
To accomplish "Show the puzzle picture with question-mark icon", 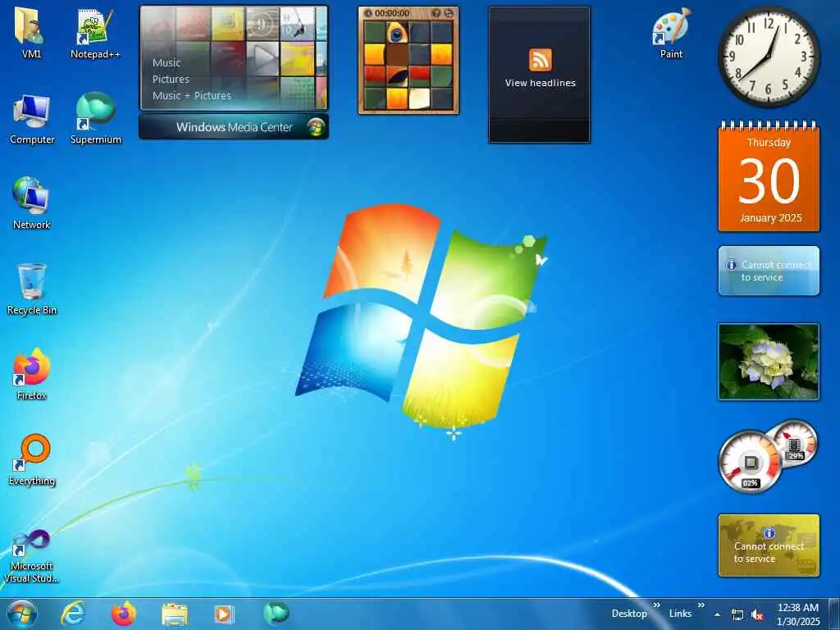I will coord(436,13).
